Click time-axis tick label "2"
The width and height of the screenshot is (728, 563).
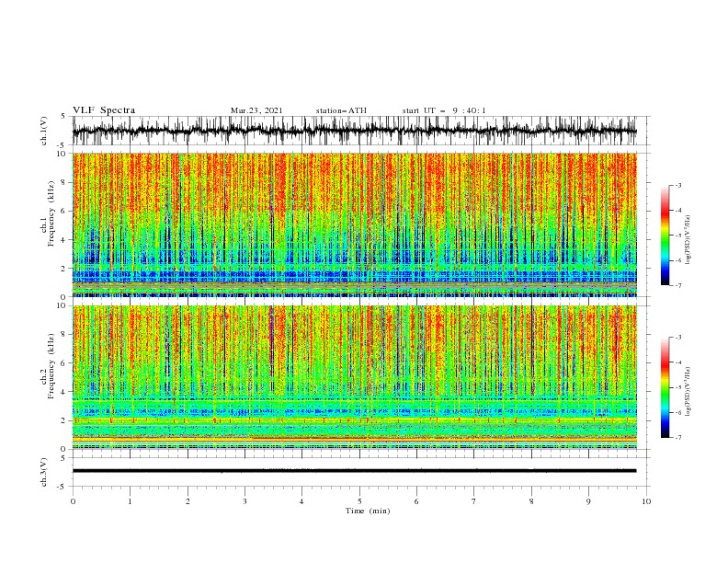tap(188, 501)
